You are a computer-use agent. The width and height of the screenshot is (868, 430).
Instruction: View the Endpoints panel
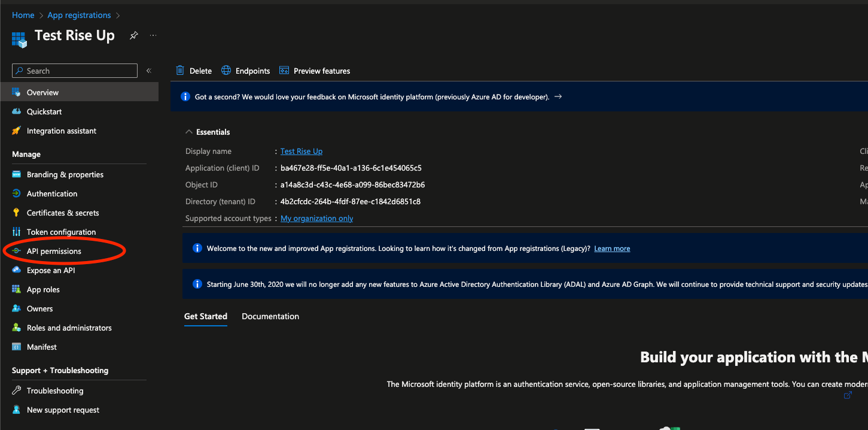245,70
